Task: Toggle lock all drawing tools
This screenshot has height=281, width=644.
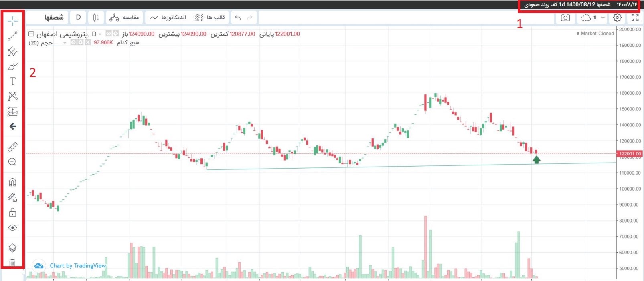Action: pos(12,212)
